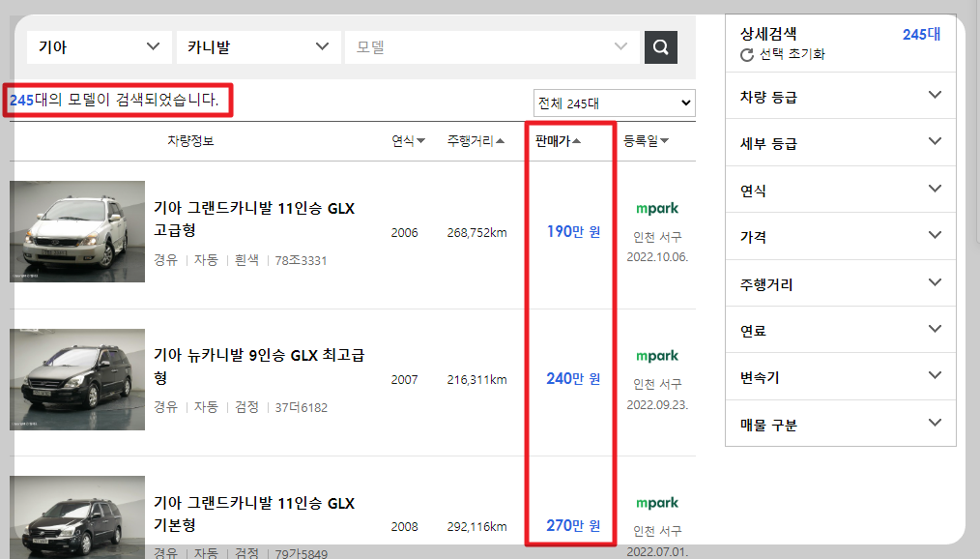
Task: Click the mpark logo in the 2007 listing
Action: (x=657, y=356)
